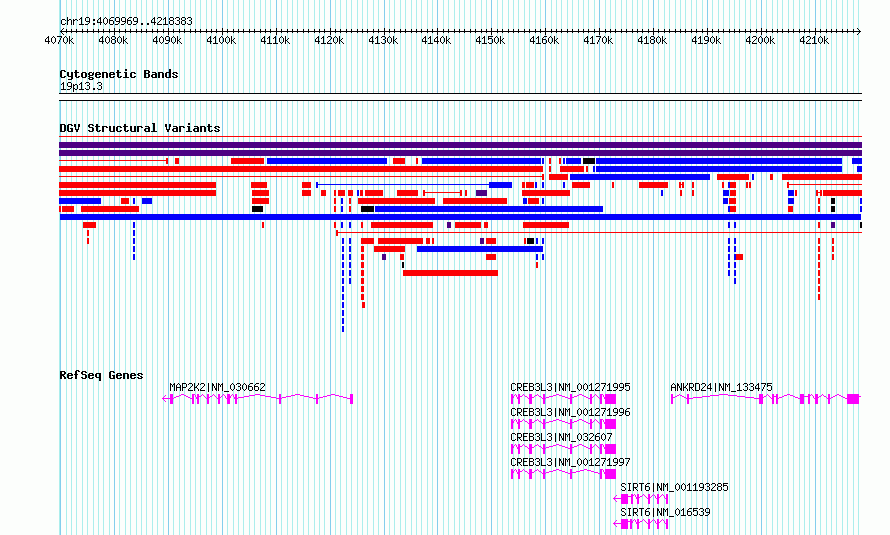Select the 4110k position label
890x535 pixels.
pos(275,40)
